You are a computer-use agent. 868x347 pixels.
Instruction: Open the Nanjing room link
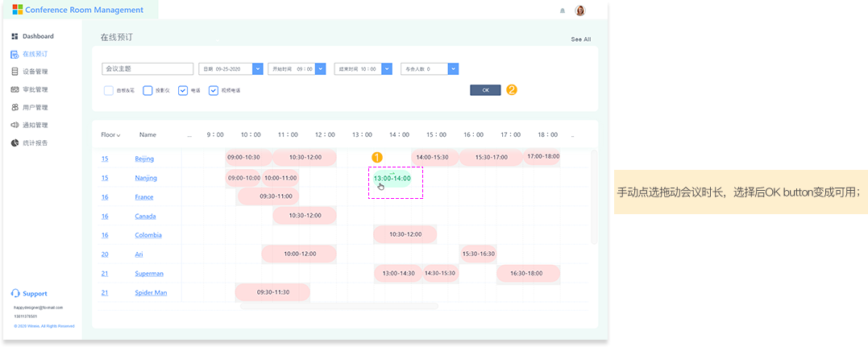(x=146, y=178)
